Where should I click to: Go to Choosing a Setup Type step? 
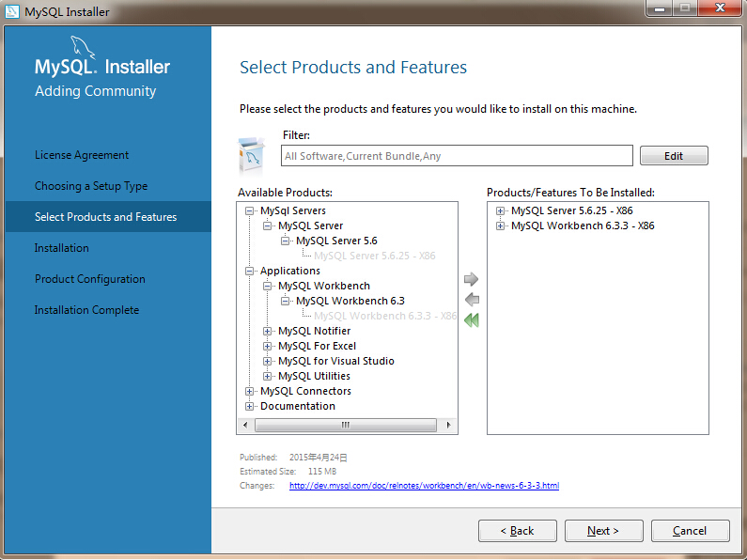(x=91, y=186)
